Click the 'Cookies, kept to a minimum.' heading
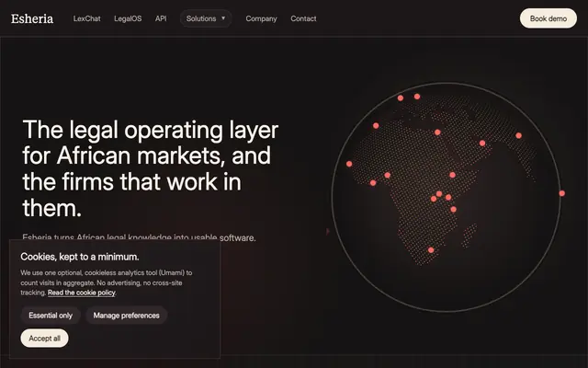 click(x=80, y=257)
